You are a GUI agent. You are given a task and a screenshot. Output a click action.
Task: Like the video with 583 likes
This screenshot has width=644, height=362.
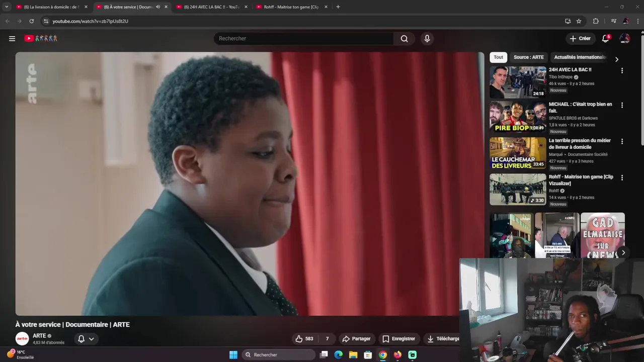click(x=304, y=339)
